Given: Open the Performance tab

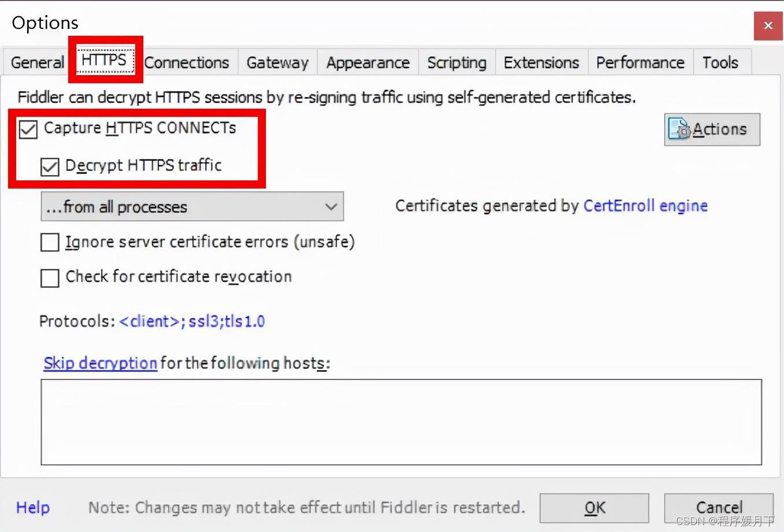Looking at the screenshot, I should pyautogui.click(x=640, y=62).
